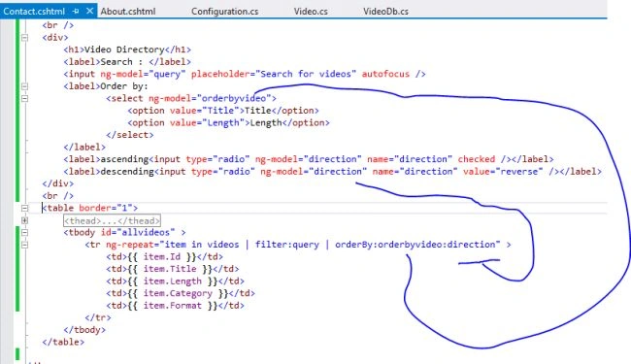
Task: Click the option value 'Length' line
Action: coord(228,122)
